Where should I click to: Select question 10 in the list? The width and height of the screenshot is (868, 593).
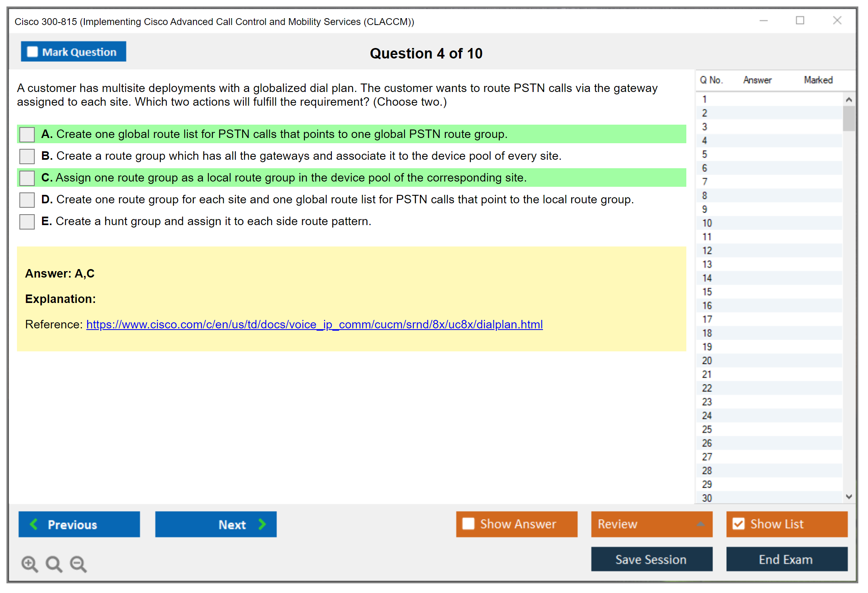[x=707, y=223]
